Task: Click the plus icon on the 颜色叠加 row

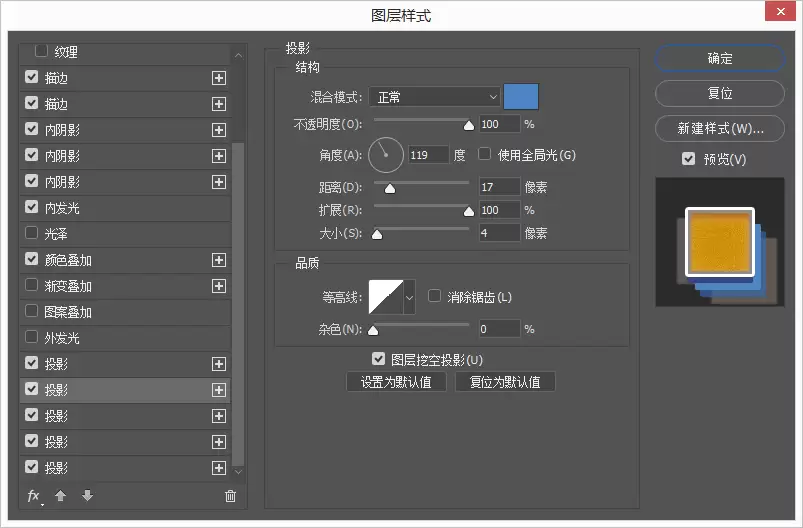Action: point(219,260)
